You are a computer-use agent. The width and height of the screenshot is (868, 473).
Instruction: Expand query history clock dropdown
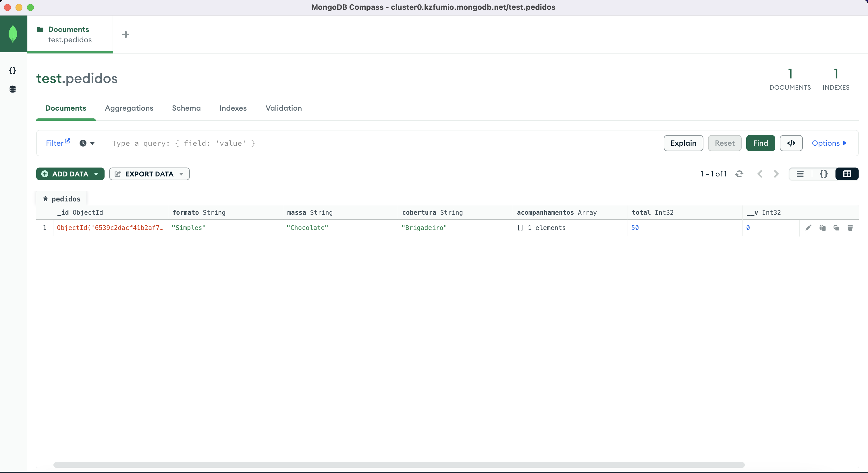[87, 143]
